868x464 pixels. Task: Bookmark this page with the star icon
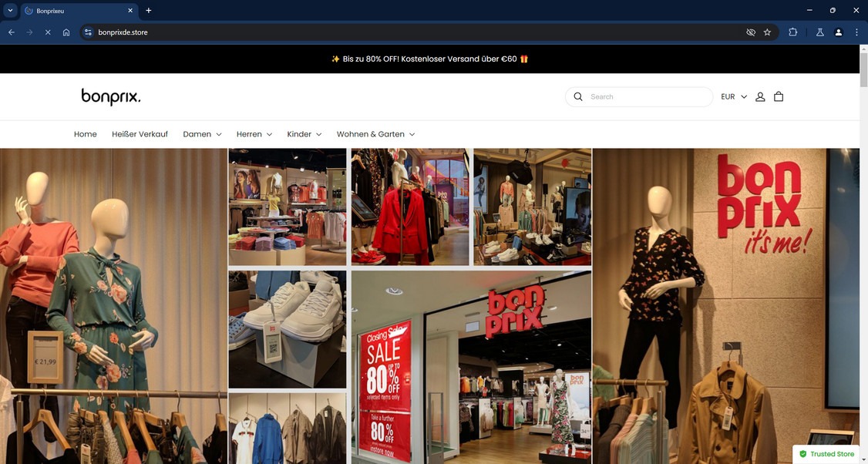coord(767,32)
